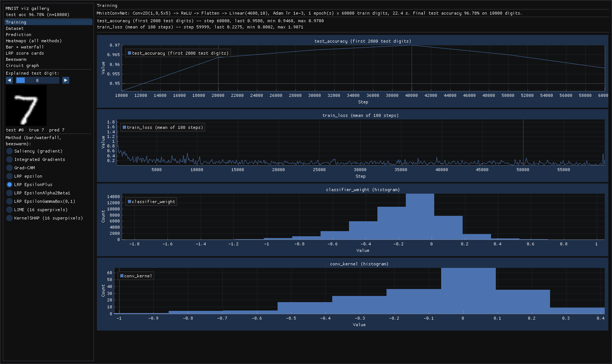Open the Dataset view
Screen dimensions: 612x364
(48, 28)
